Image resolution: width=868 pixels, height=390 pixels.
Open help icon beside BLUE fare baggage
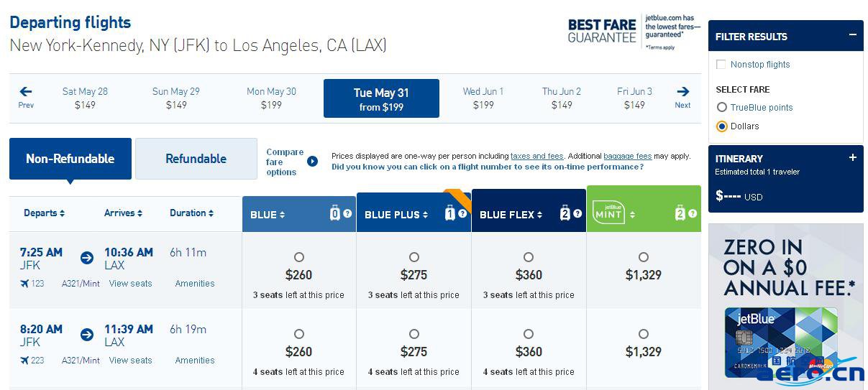point(347,214)
